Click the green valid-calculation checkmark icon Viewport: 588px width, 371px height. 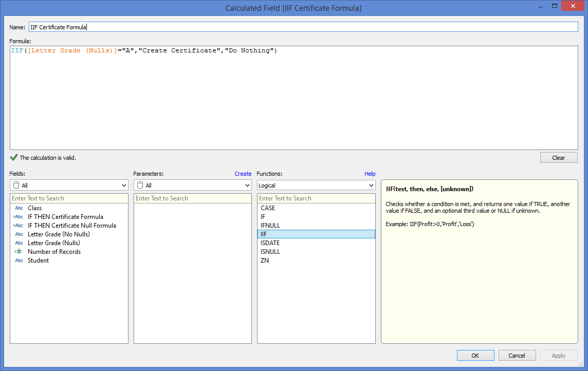click(14, 158)
